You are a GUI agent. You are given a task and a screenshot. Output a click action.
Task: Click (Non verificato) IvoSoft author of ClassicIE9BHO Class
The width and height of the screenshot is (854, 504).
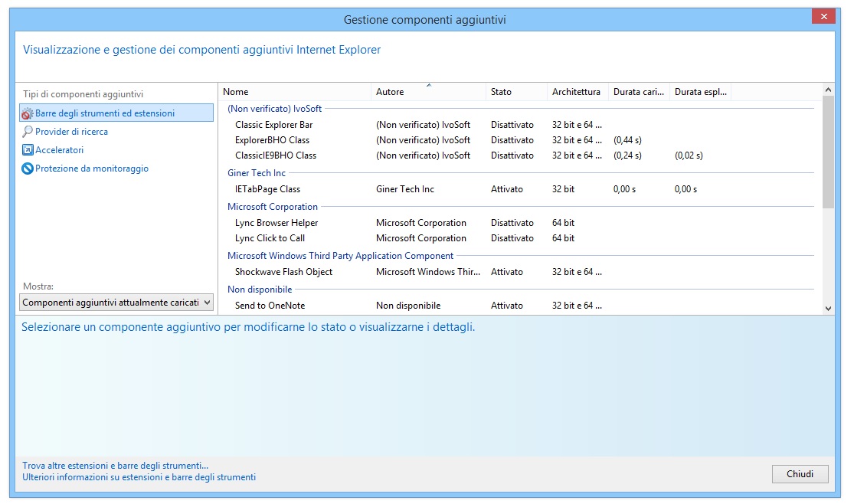[424, 155]
